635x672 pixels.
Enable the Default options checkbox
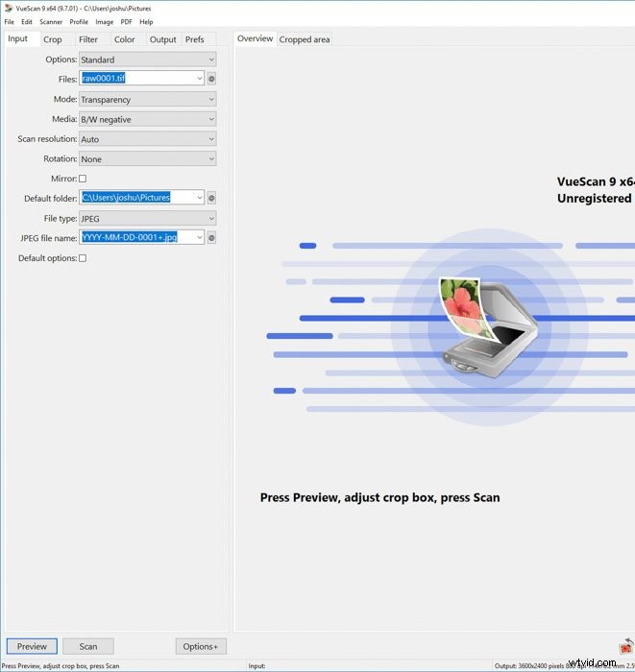coord(83,258)
